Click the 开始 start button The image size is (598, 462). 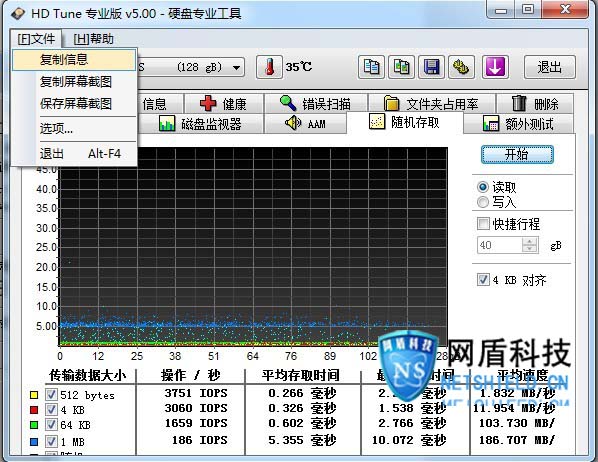[517, 155]
